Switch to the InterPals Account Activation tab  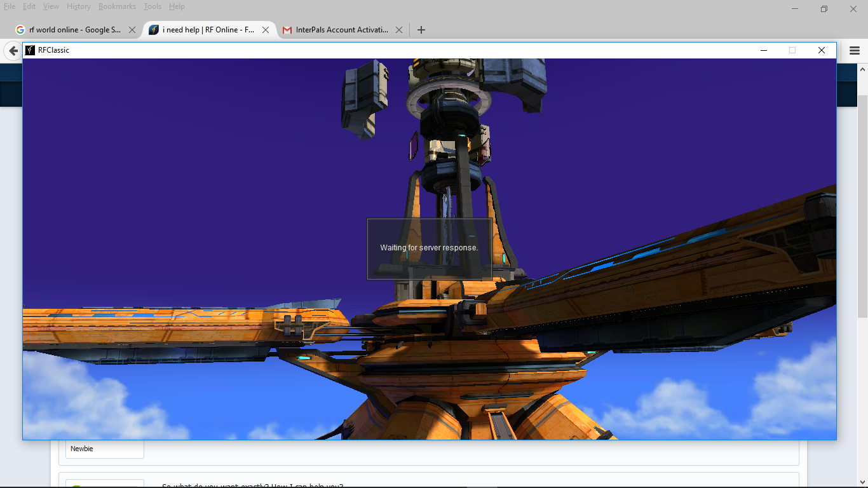pos(342,30)
